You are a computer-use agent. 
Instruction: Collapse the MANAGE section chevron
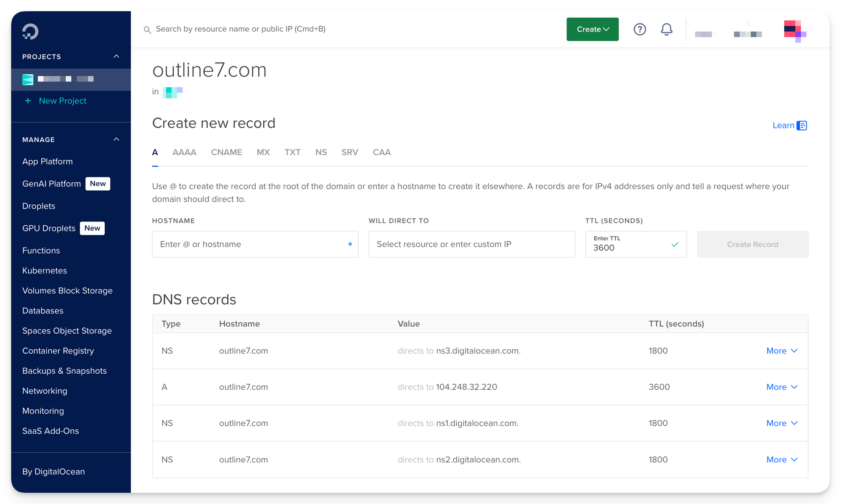point(116,139)
